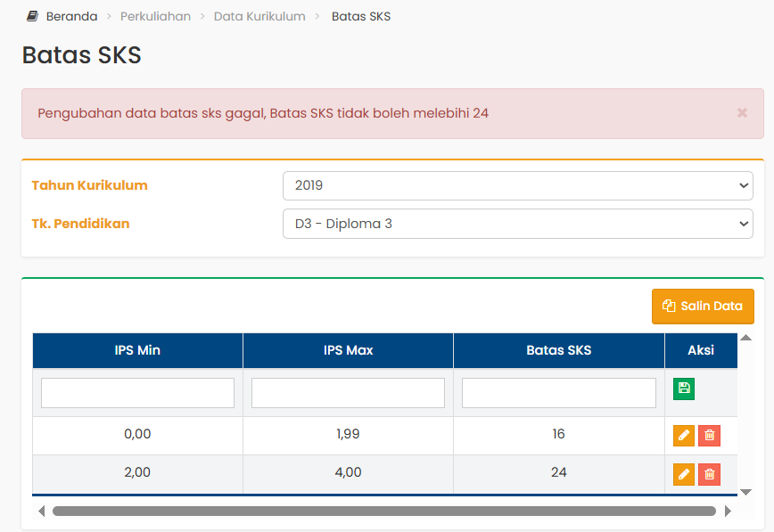Go to Beranda breadcrumb link
This screenshot has width=774, height=532.
[71, 16]
